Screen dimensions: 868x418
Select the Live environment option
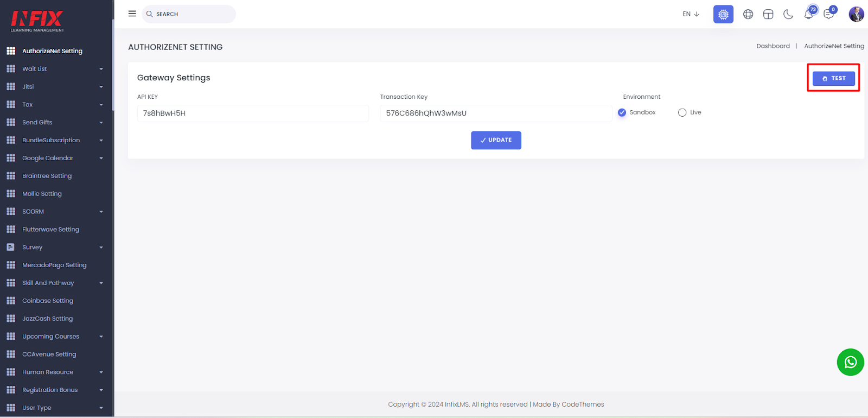point(682,112)
